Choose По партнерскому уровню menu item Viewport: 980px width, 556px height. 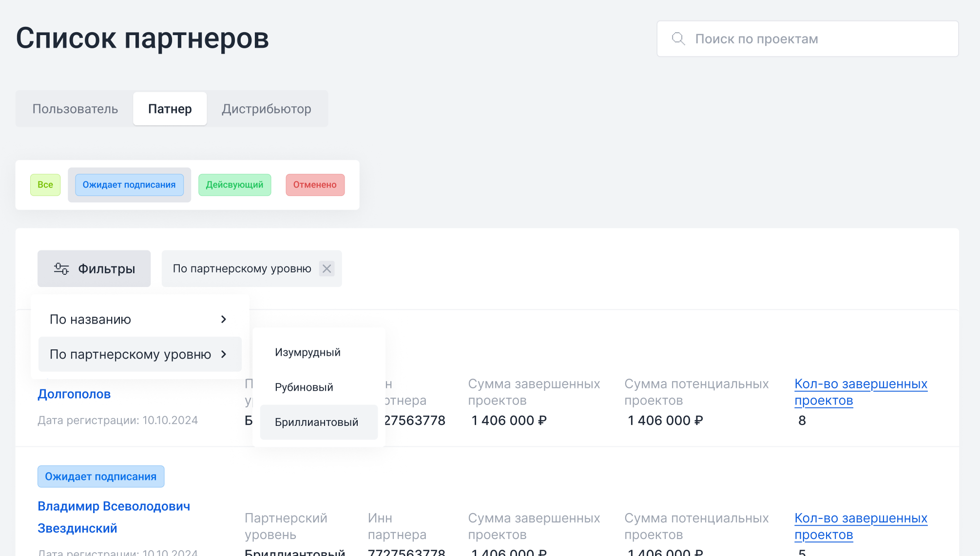coord(140,354)
